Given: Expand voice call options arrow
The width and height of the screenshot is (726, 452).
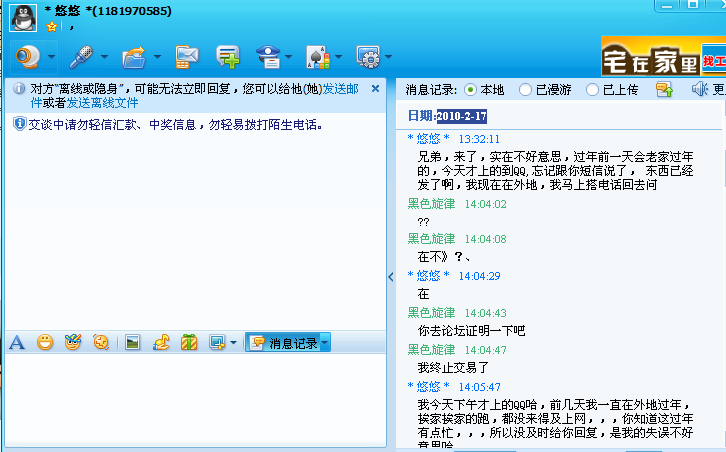Looking at the screenshot, I should [104, 57].
